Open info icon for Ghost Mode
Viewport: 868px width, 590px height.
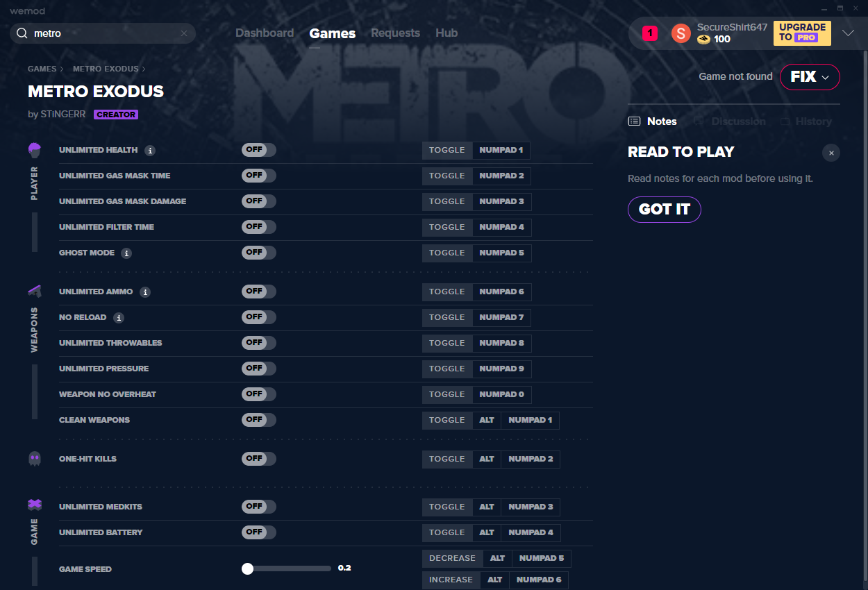click(x=126, y=253)
